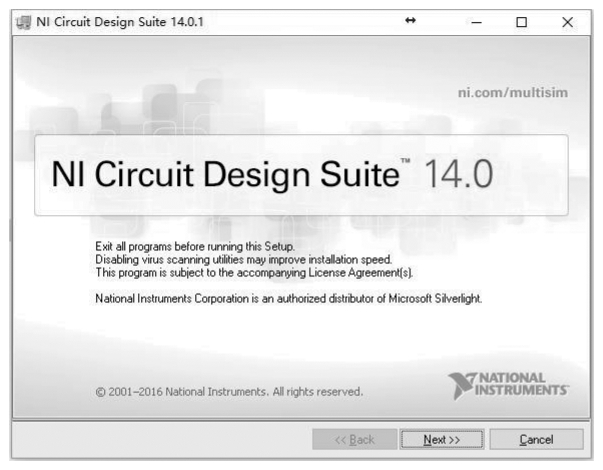Image resolution: width=603 pixels, height=470 pixels.
Task: Click the National Instruments logo
Action: pos(508,385)
